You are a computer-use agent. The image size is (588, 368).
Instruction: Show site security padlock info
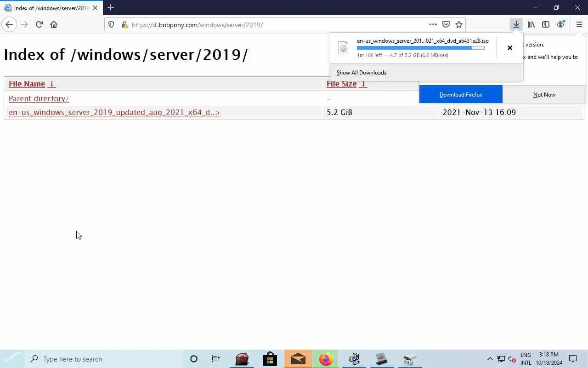tap(124, 25)
